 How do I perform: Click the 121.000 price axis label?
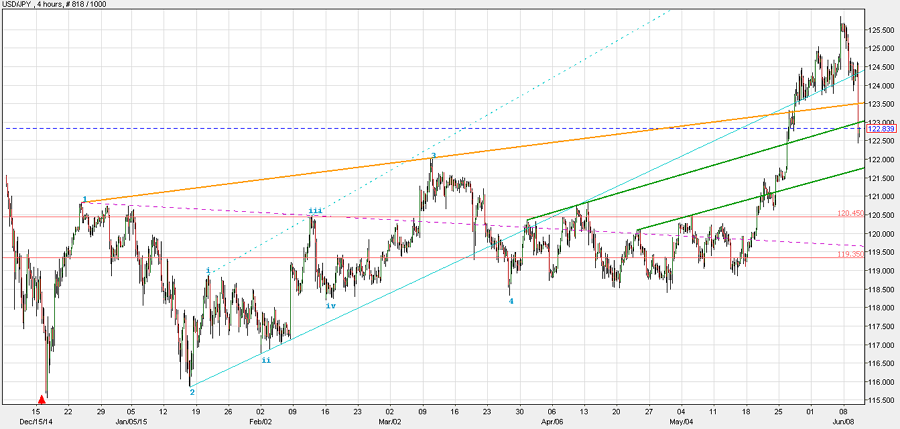point(882,197)
